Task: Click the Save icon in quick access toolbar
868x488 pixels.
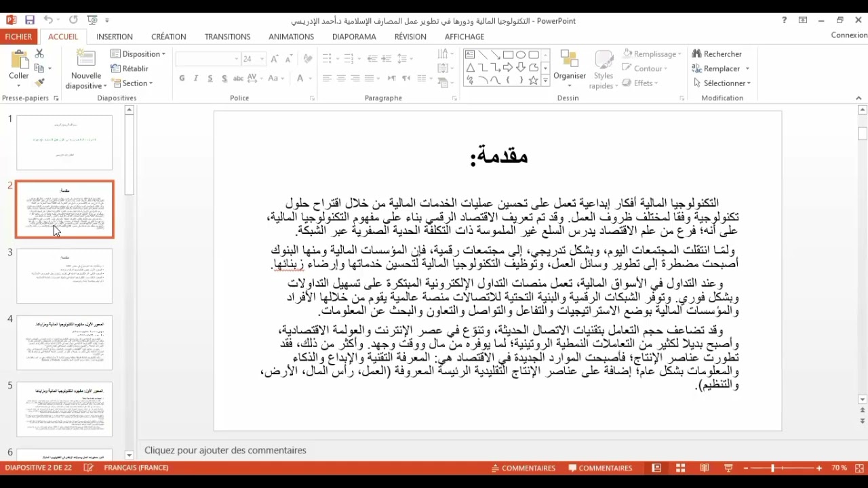Action: tap(29, 20)
